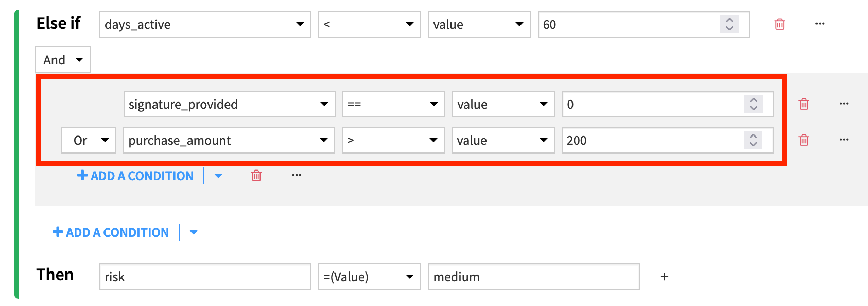Open the =(Value) dropdown in Then row
This screenshot has height=306, width=868.
pos(369,277)
